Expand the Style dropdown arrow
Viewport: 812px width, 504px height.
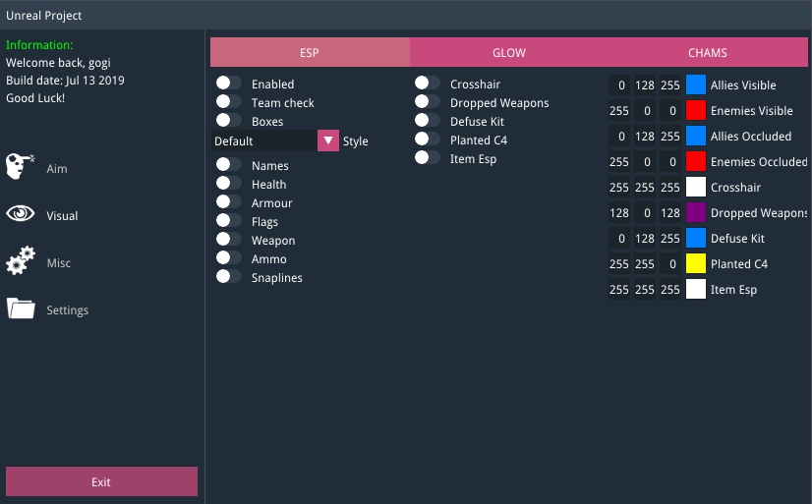pos(328,140)
